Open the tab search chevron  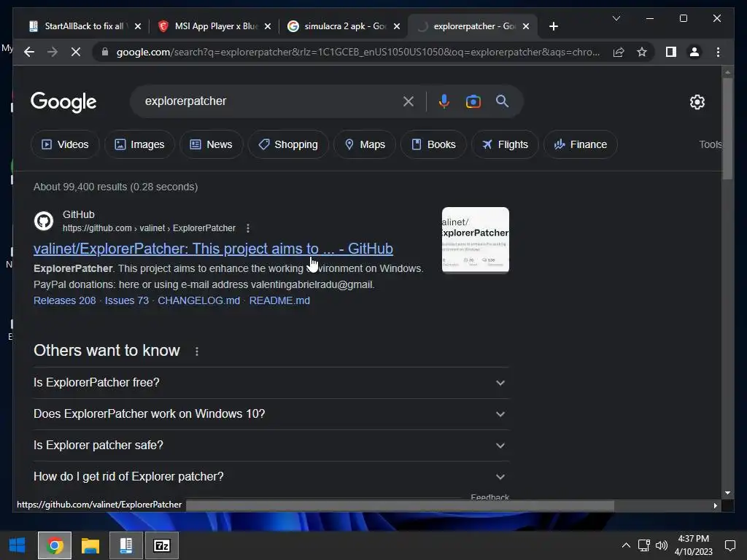point(616,18)
